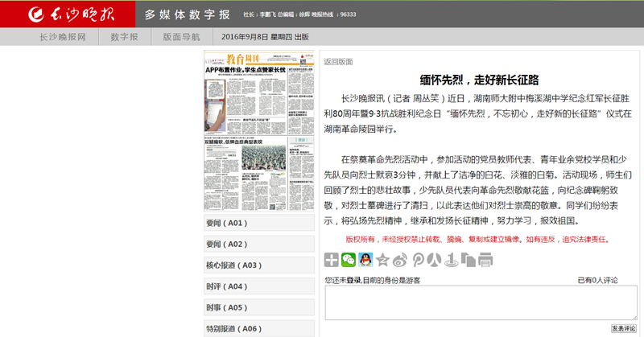Share article to WeChat
This screenshot has width=644, height=337.
pos(349,260)
